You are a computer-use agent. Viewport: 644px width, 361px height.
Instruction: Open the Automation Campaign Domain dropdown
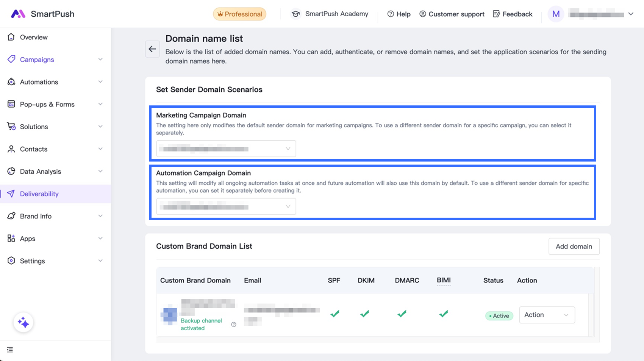tap(226, 207)
